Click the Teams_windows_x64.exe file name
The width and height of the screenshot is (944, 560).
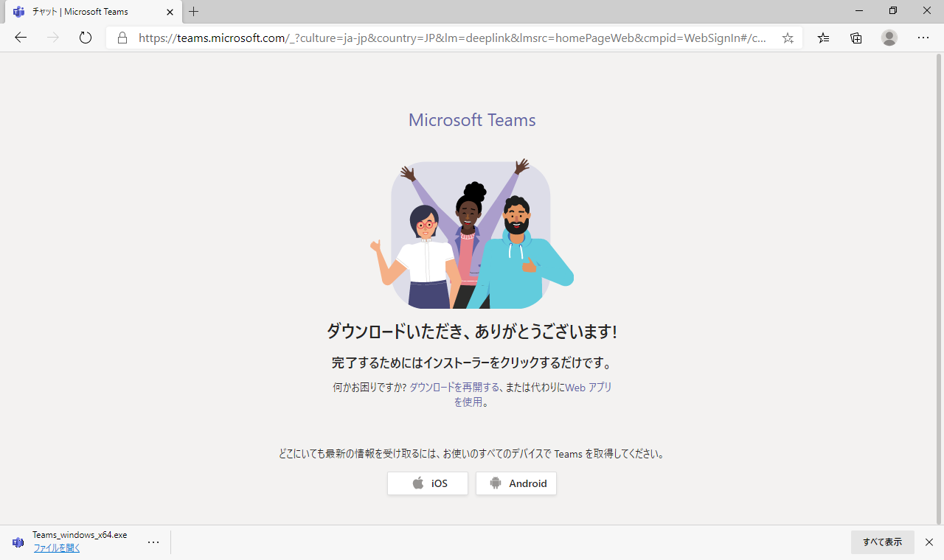point(80,535)
